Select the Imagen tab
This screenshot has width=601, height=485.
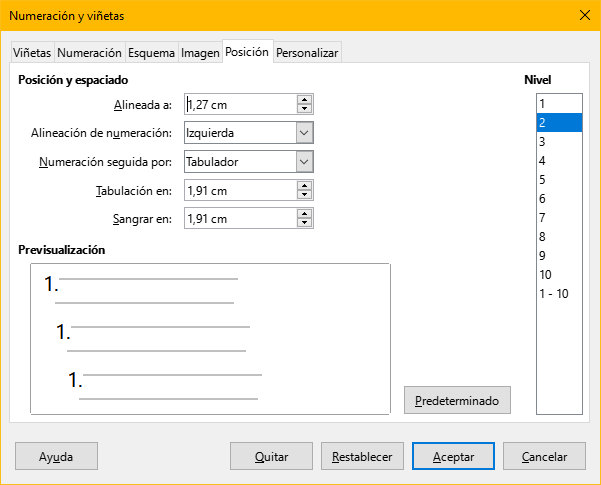pos(200,53)
